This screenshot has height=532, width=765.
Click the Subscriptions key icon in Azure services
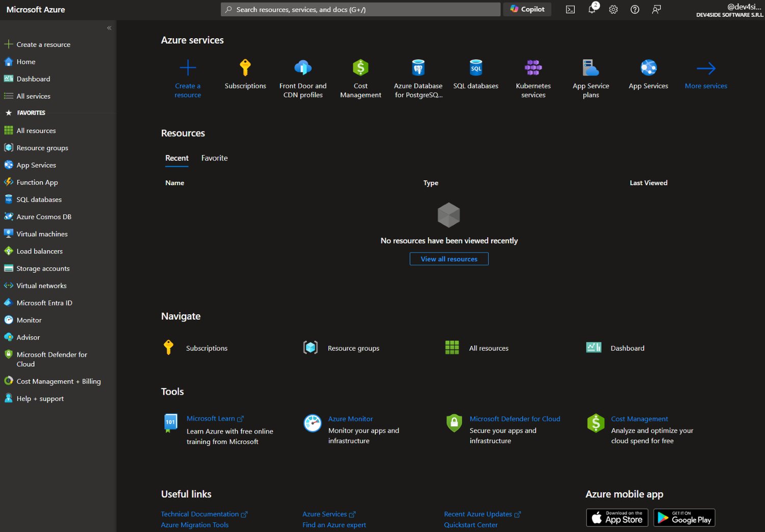click(x=245, y=67)
